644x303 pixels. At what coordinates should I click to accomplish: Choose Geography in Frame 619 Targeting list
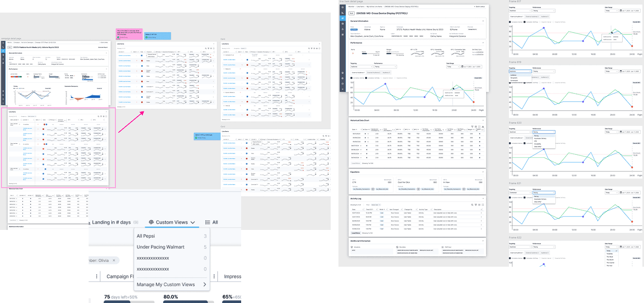point(521,78)
